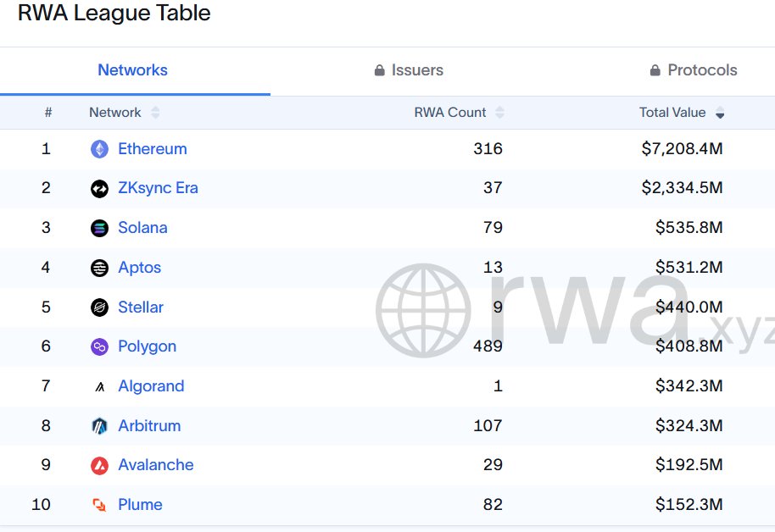The height and width of the screenshot is (532, 775).
Task: Click the Algorand logo icon
Action: point(99,386)
